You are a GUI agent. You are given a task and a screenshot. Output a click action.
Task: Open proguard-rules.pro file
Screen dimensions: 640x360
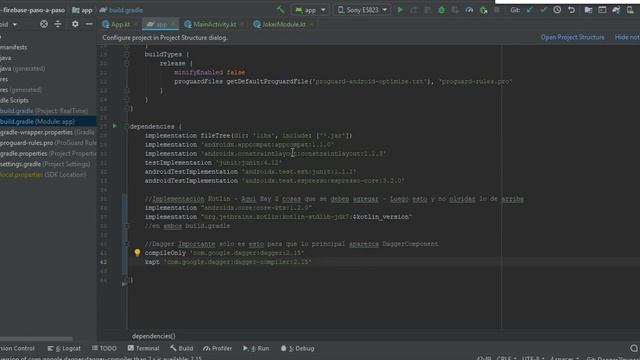[48, 143]
